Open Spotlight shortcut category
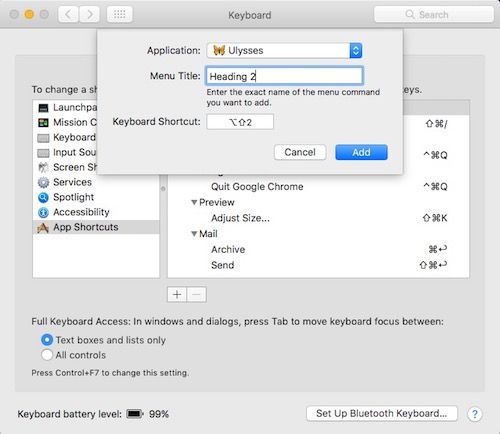 click(96, 197)
